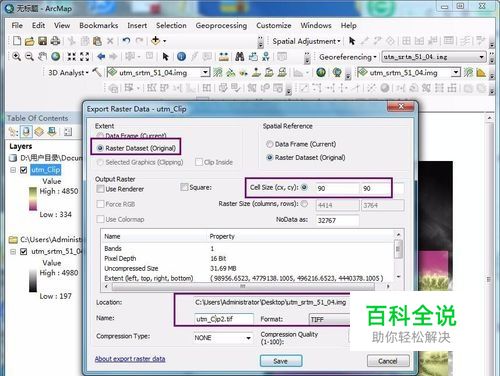
Task: Select Data Frame (Current) spatial reference
Action: pyautogui.click(x=270, y=144)
